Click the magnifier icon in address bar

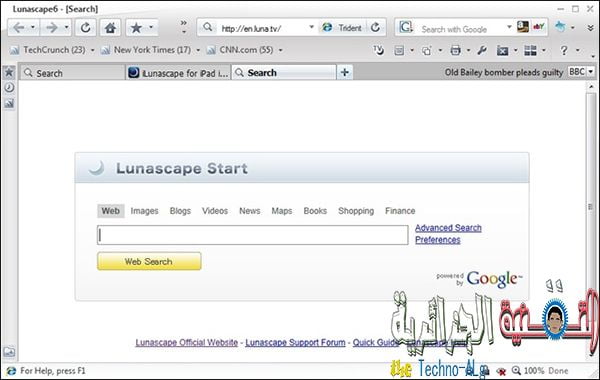(x=207, y=27)
